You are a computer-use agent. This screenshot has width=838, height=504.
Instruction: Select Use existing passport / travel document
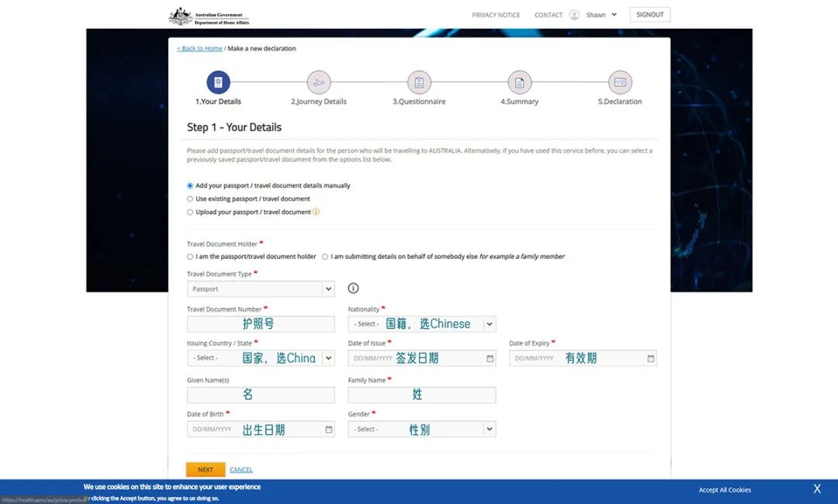coord(190,198)
